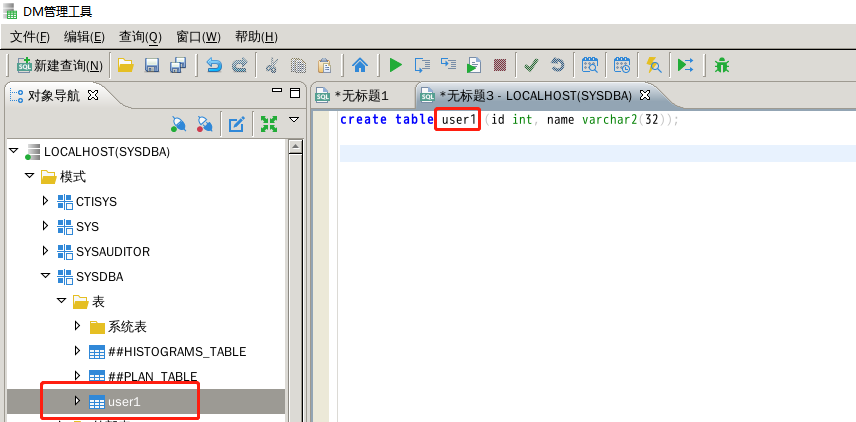Collapse the SYSDBA schema
Image resolution: width=856 pixels, height=422 pixels.
(46, 276)
